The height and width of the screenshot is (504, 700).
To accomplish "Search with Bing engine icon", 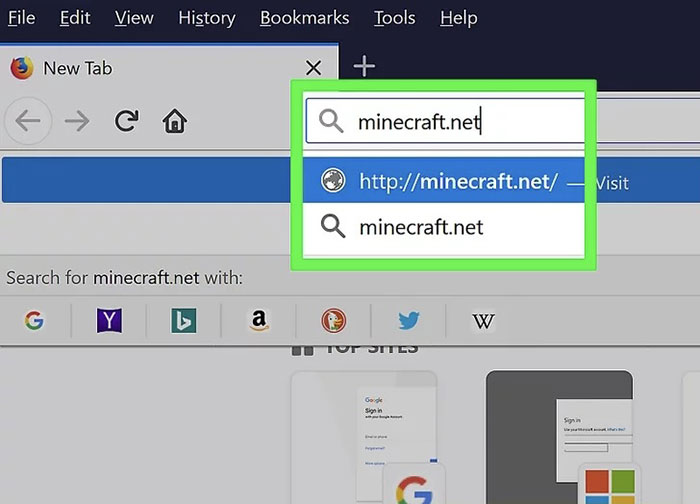I will [x=183, y=321].
